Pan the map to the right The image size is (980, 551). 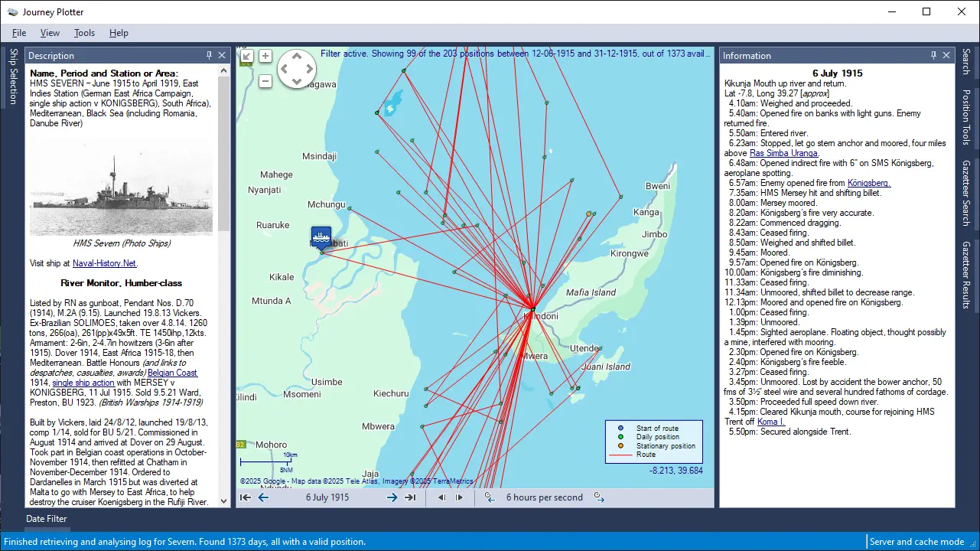(309, 69)
